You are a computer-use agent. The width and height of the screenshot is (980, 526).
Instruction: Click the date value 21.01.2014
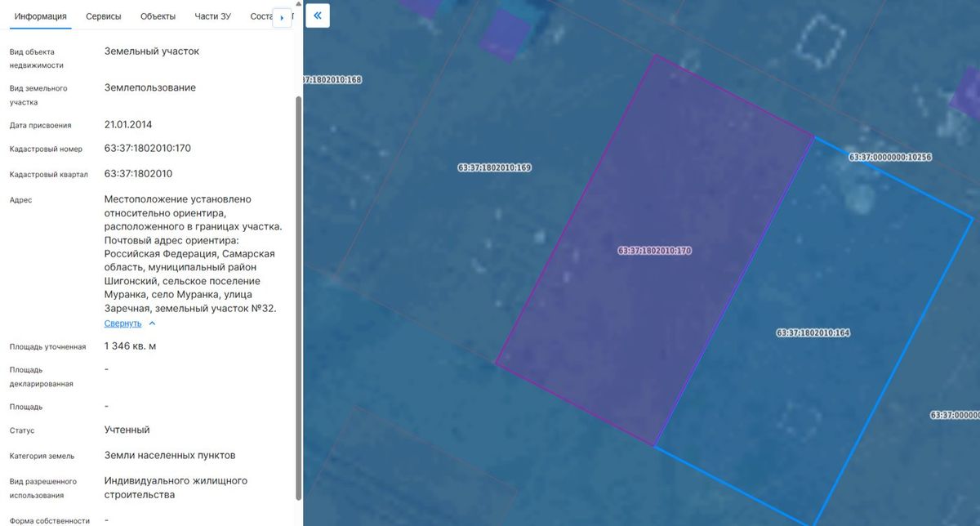point(128,125)
